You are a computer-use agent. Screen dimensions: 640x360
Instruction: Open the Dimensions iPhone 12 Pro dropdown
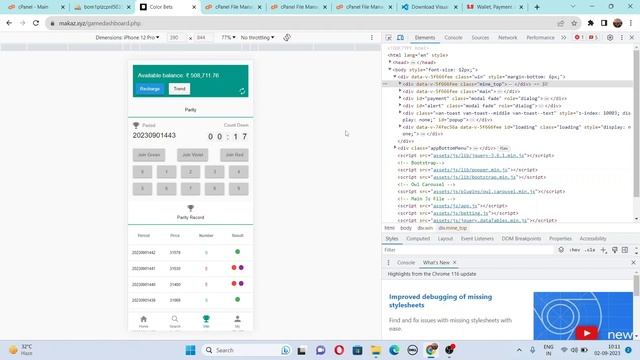coord(127,38)
